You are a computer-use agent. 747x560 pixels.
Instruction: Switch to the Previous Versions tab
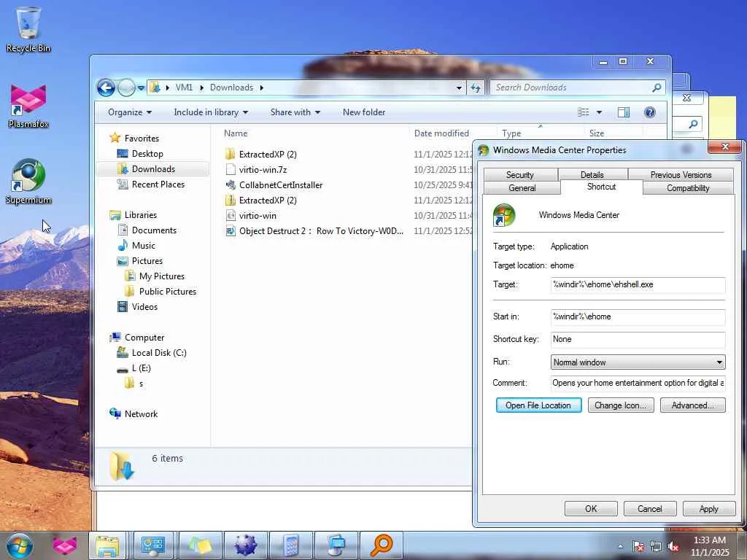tap(681, 175)
